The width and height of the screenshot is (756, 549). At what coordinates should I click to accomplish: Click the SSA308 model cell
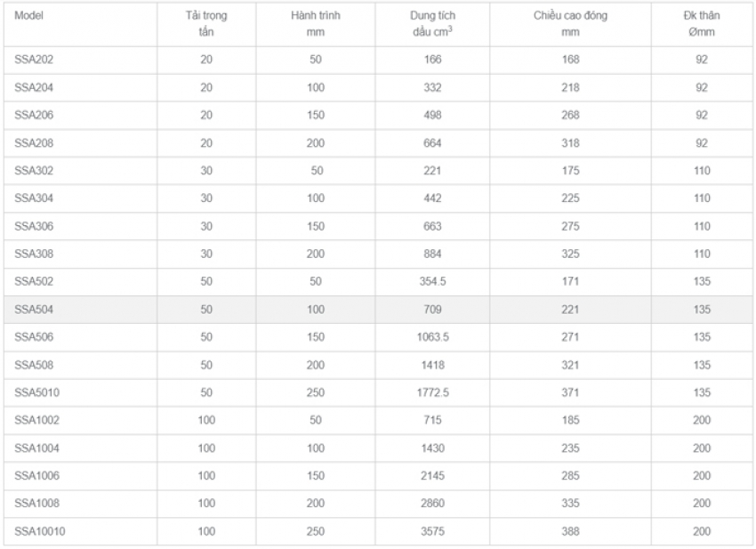(x=30, y=254)
